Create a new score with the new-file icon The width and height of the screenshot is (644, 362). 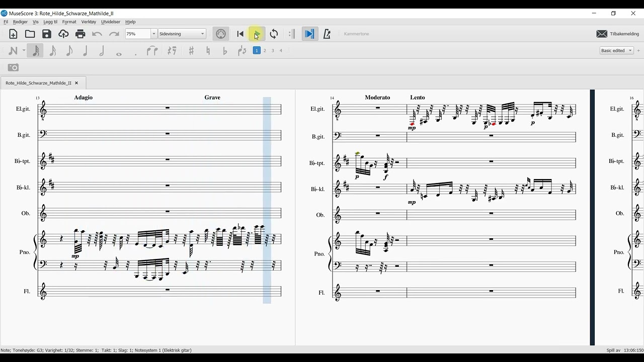pyautogui.click(x=14, y=34)
